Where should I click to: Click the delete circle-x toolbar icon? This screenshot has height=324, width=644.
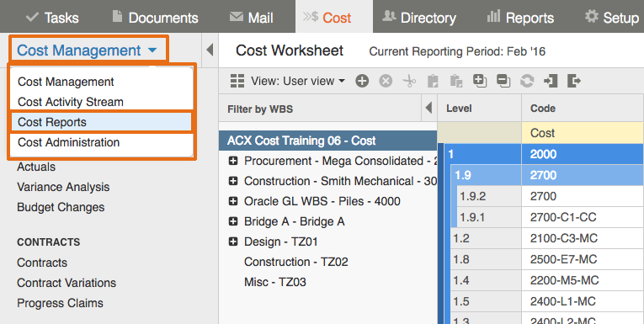coord(386,81)
